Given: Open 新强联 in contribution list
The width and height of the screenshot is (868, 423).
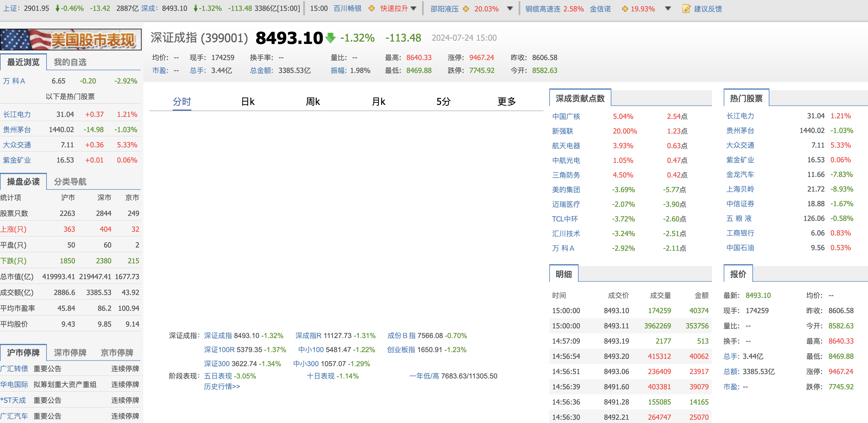Looking at the screenshot, I should pyautogui.click(x=563, y=131).
